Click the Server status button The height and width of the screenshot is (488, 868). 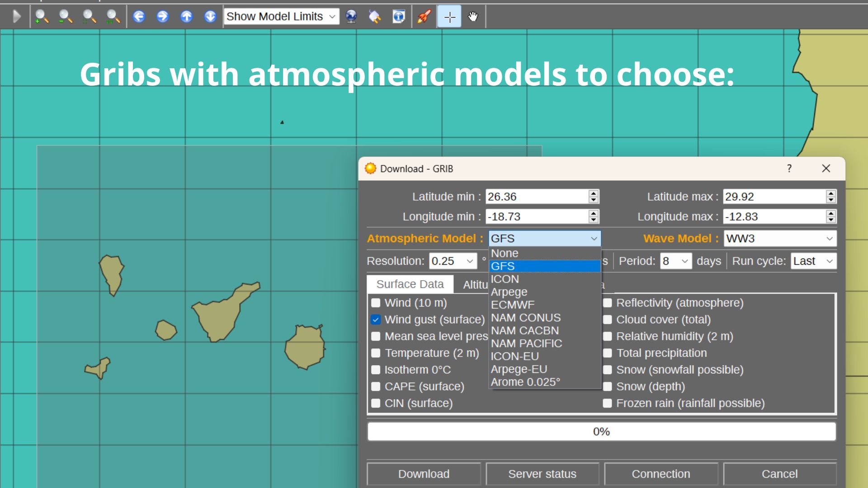pos(542,474)
